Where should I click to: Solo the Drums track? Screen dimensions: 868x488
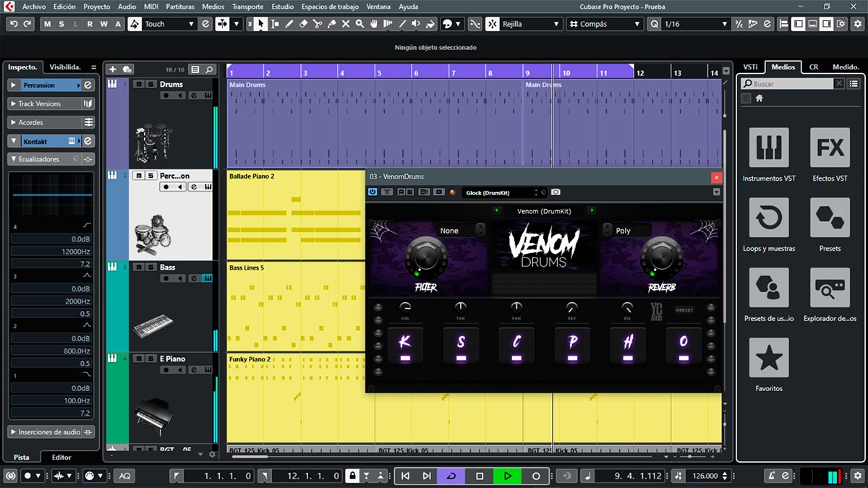pyautogui.click(x=150, y=84)
